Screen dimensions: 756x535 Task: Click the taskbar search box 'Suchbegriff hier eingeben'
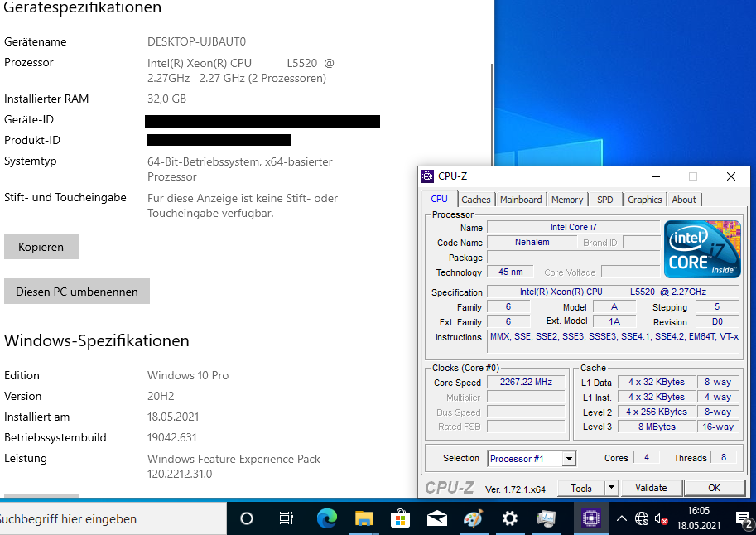point(113,518)
